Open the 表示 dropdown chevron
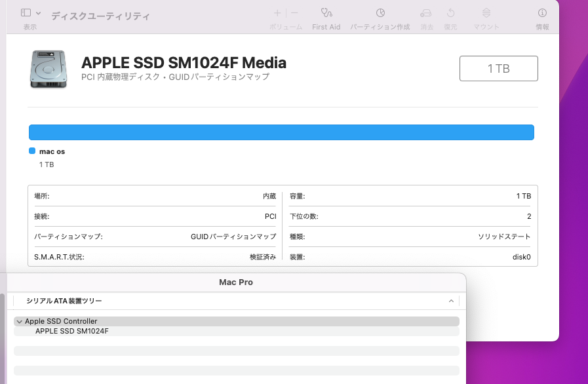The height and width of the screenshot is (384, 588). click(x=39, y=13)
